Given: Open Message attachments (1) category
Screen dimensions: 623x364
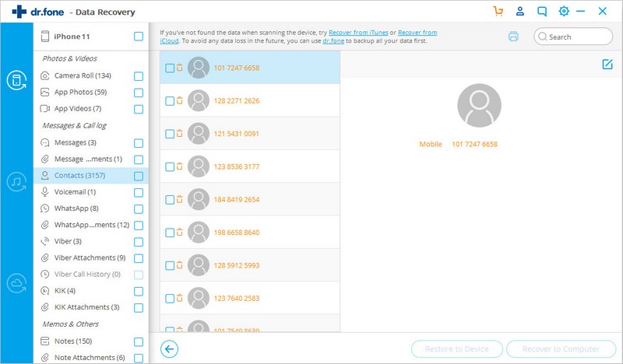Looking at the screenshot, I should pyautogui.click(x=88, y=159).
